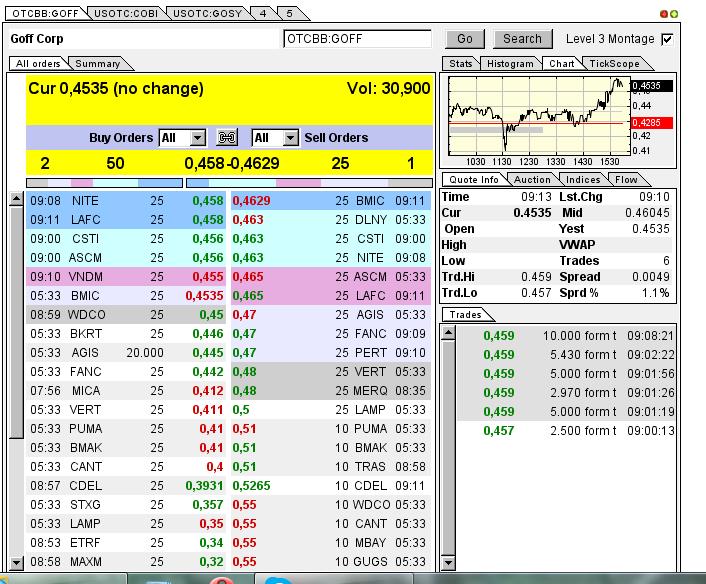Click the 5.430 trade at 09:02:22
The height and width of the screenshot is (584, 706).
click(x=566, y=354)
